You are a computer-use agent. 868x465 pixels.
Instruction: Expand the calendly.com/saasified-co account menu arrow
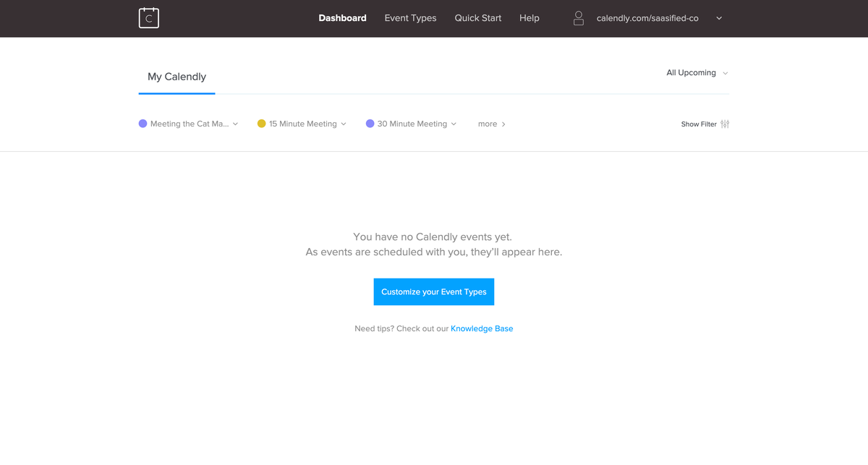pyautogui.click(x=719, y=19)
